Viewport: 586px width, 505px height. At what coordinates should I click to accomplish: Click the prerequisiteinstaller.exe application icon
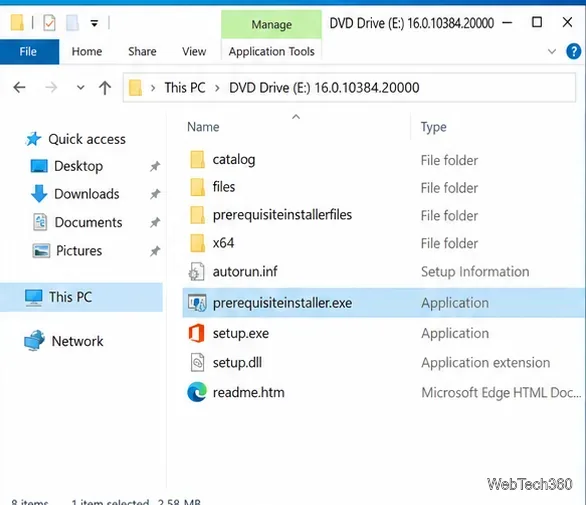197,303
